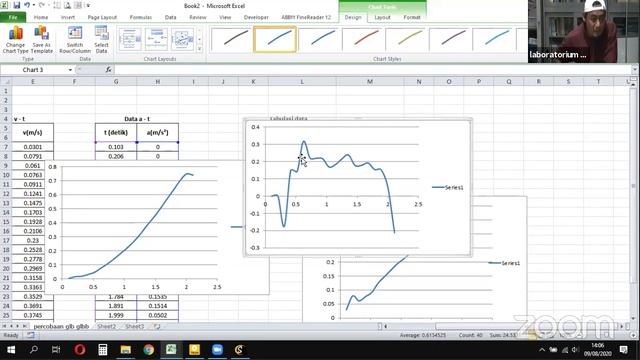Select row 7 header
This screenshot has width=640, height=360.
6,147
